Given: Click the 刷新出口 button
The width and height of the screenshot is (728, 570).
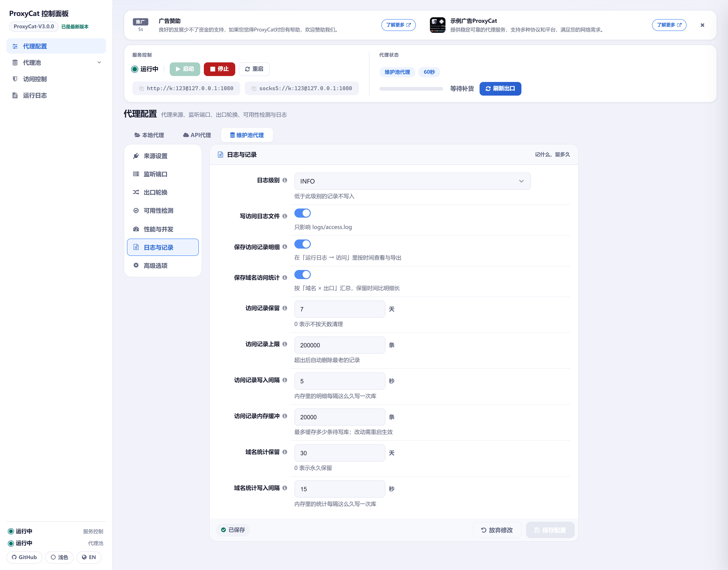Looking at the screenshot, I should (x=500, y=89).
